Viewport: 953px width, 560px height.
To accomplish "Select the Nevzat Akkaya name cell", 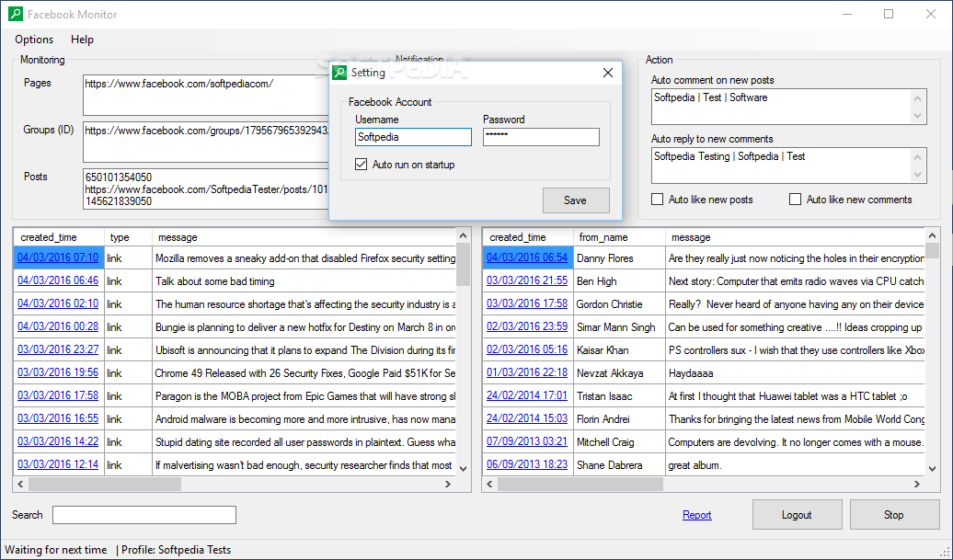I will [619, 373].
